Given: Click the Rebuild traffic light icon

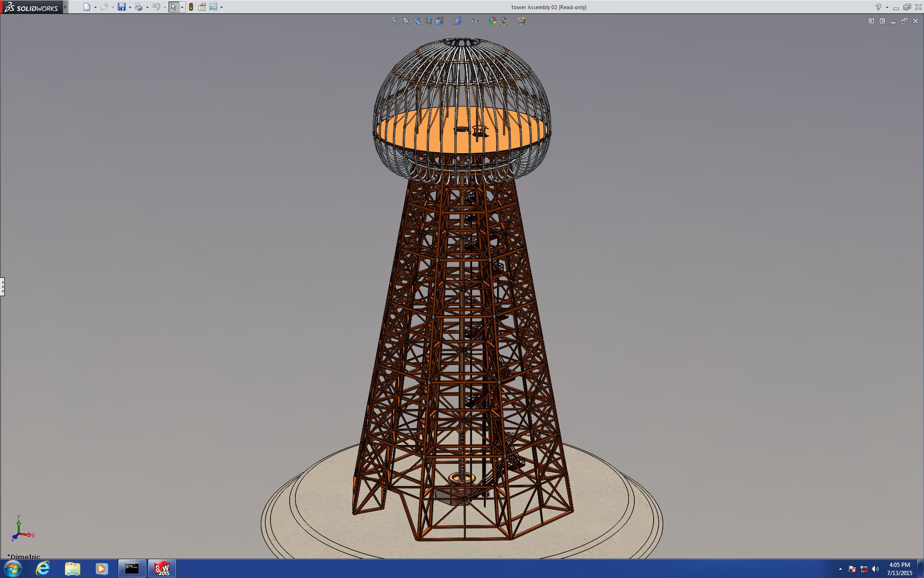Looking at the screenshot, I should 191,7.
